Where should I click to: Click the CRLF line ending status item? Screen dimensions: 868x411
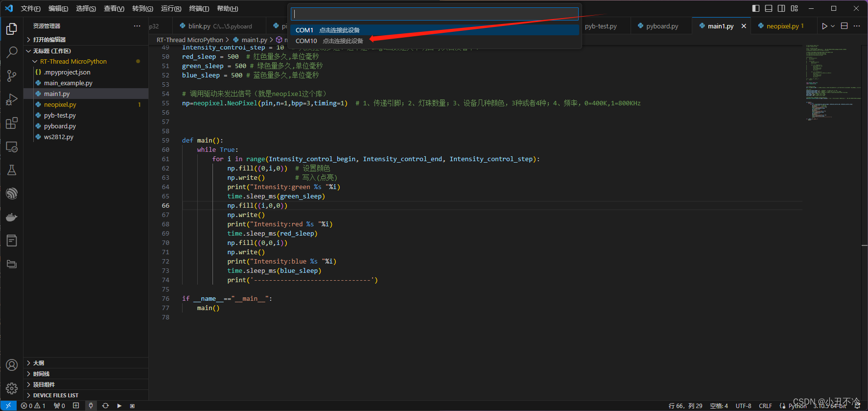point(765,406)
